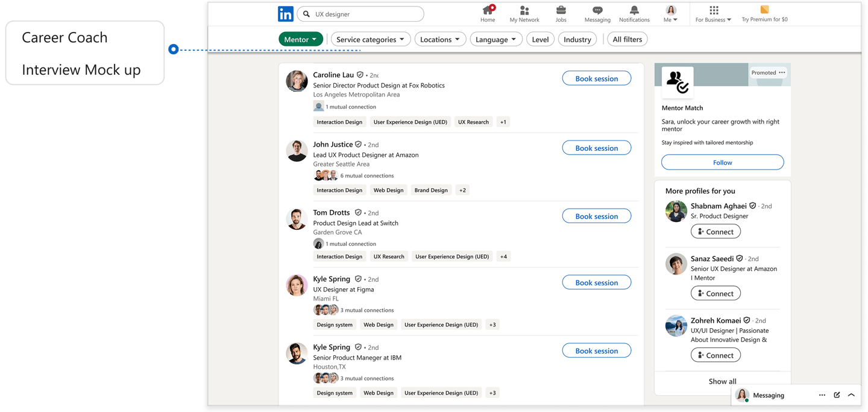Open All filters
The width and height of the screenshot is (868, 412).
pyautogui.click(x=627, y=39)
